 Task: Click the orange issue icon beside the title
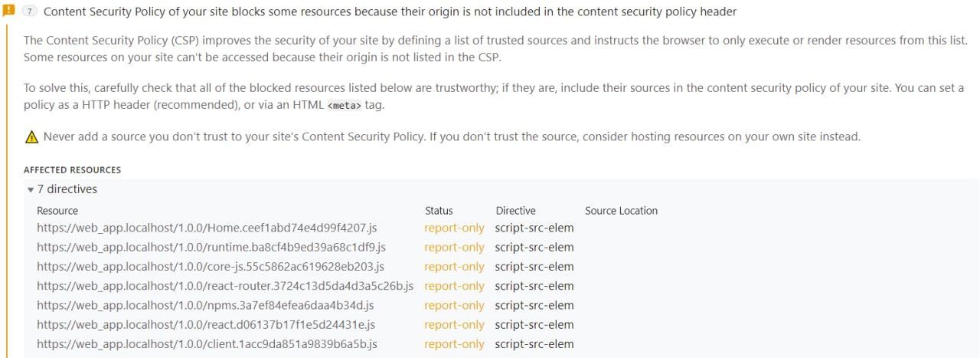pos(9,11)
